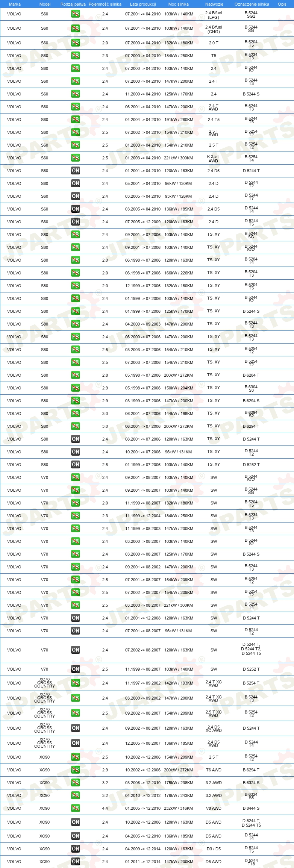This screenshot has width=294, height=868.
Task: Click the 'B 8444 S' engine code cell
Action: (251, 808)
